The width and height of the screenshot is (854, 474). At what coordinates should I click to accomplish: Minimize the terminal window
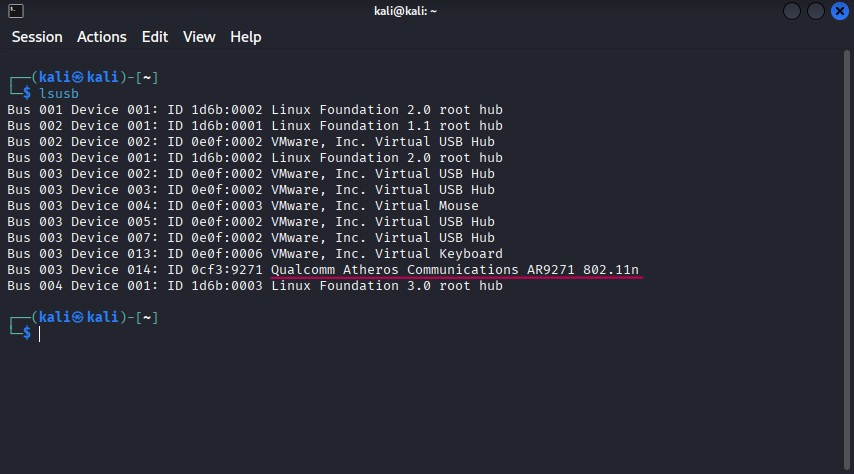point(792,11)
